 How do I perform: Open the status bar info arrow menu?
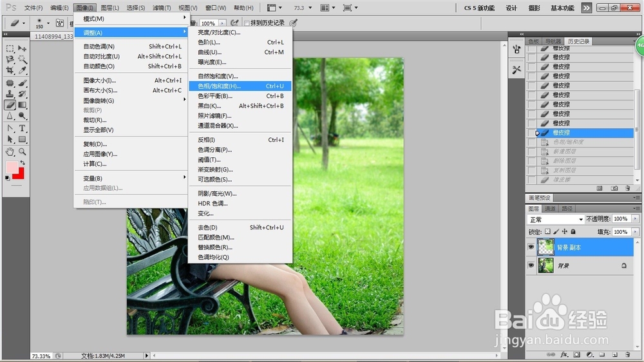[147, 356]
